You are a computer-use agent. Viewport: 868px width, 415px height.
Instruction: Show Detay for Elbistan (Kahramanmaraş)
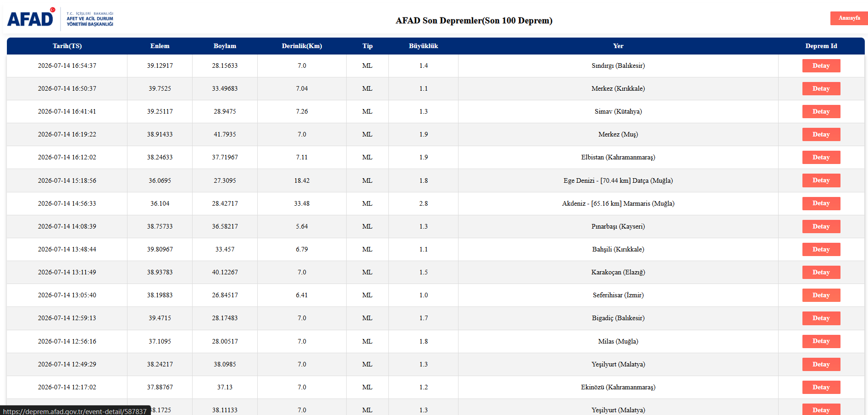821,157
